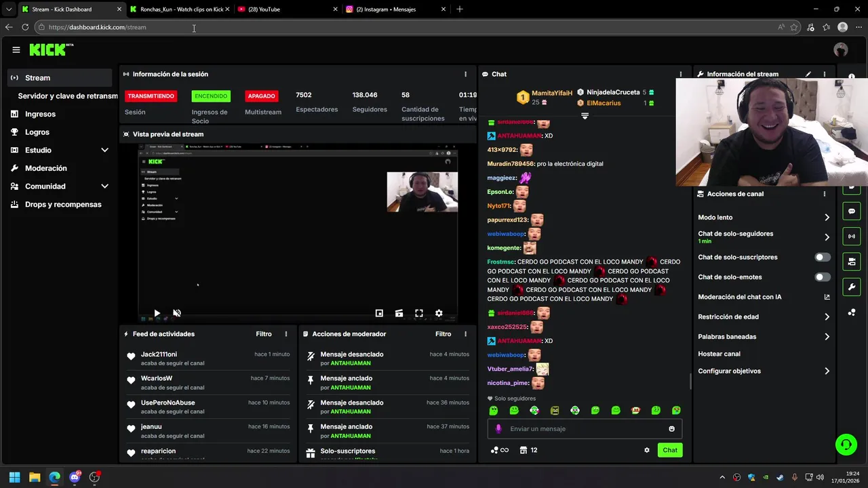Open the user profile avatar menu
Screen dimensions: 868x488
coord(841,49)
